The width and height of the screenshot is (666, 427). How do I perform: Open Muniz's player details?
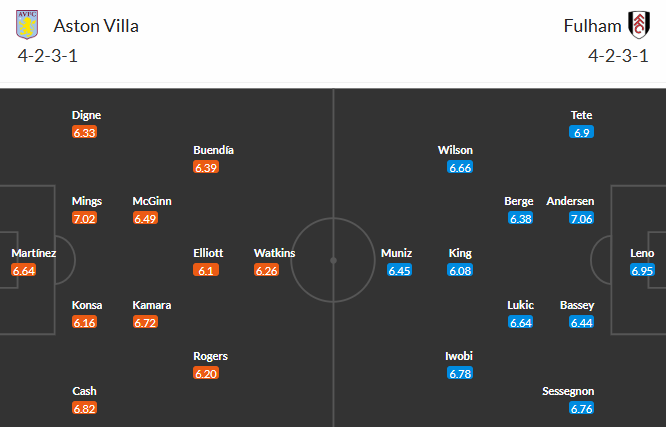tap(396, 253)
